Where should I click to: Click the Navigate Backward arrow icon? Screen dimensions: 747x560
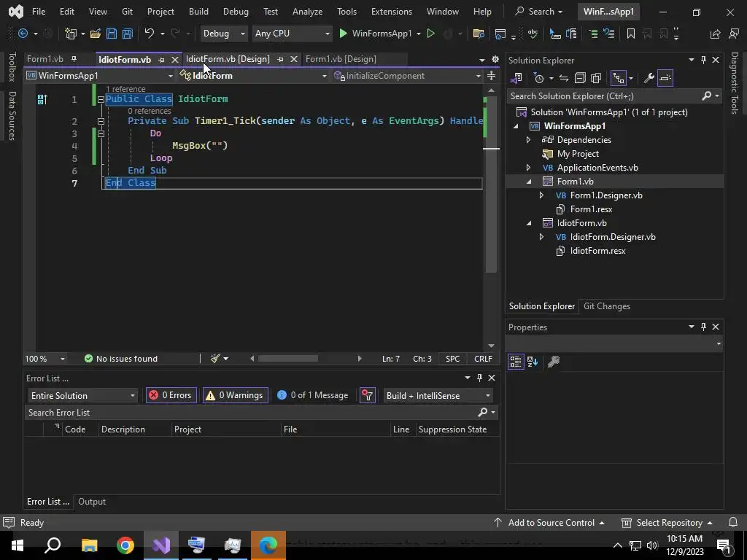point(23,34)
